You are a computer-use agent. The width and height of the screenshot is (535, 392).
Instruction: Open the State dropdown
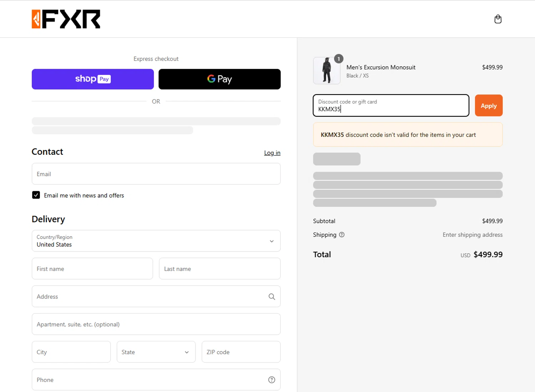[156, 352]
